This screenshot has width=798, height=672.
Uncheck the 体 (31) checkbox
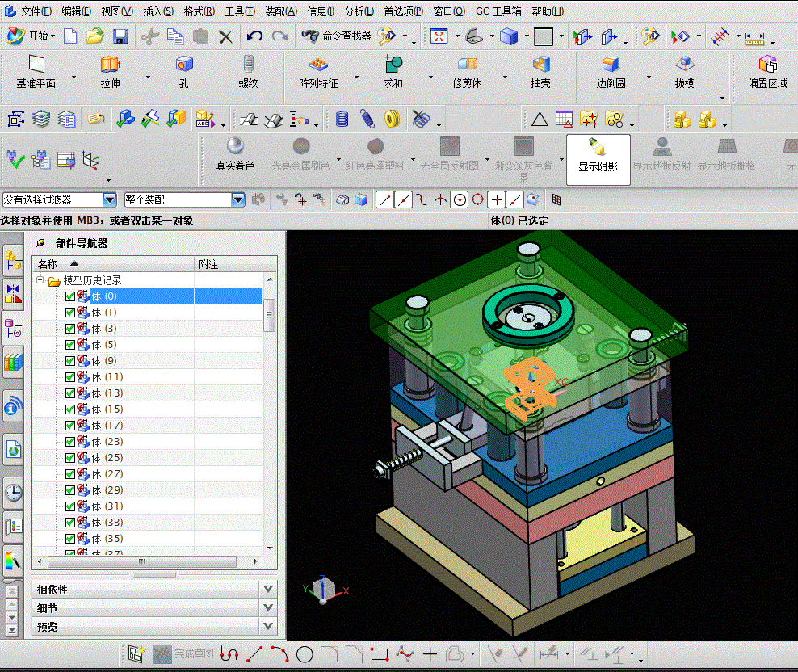pyautogui.click(x=70, y=506)
